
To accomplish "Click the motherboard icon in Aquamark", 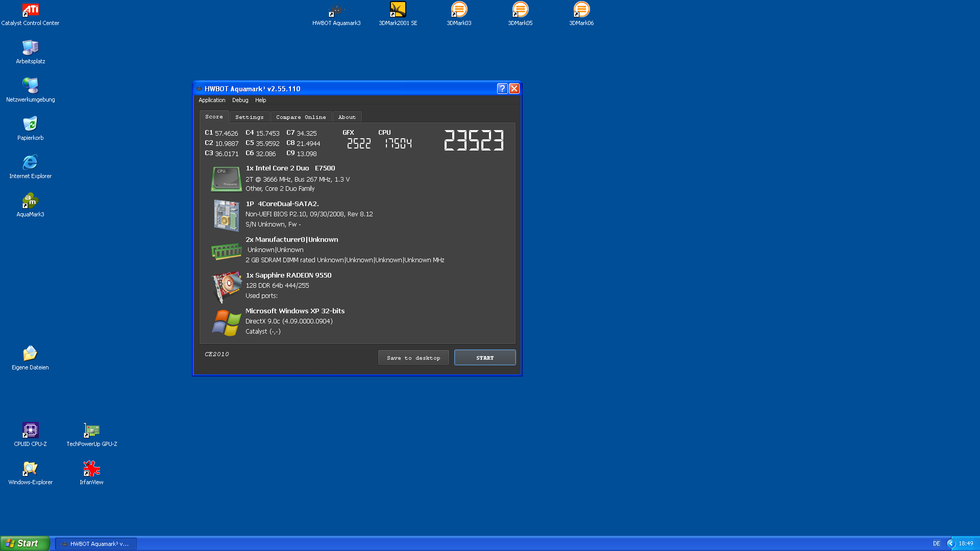I will click(226, 215).
